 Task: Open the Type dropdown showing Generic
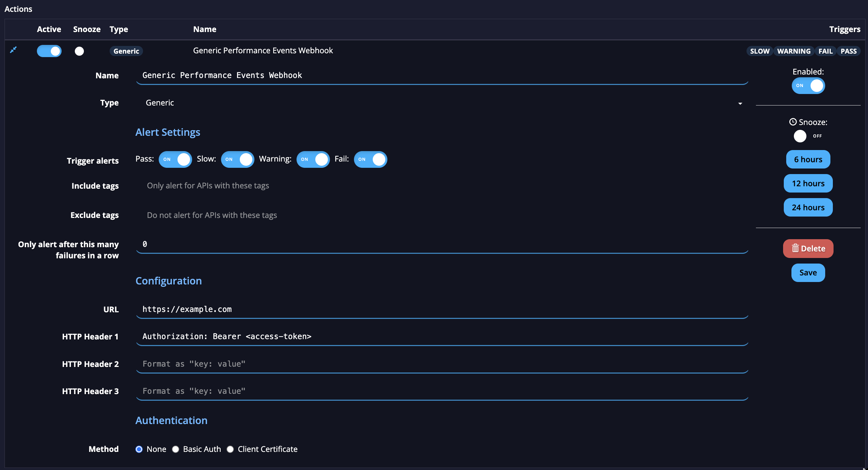[740, 103]
